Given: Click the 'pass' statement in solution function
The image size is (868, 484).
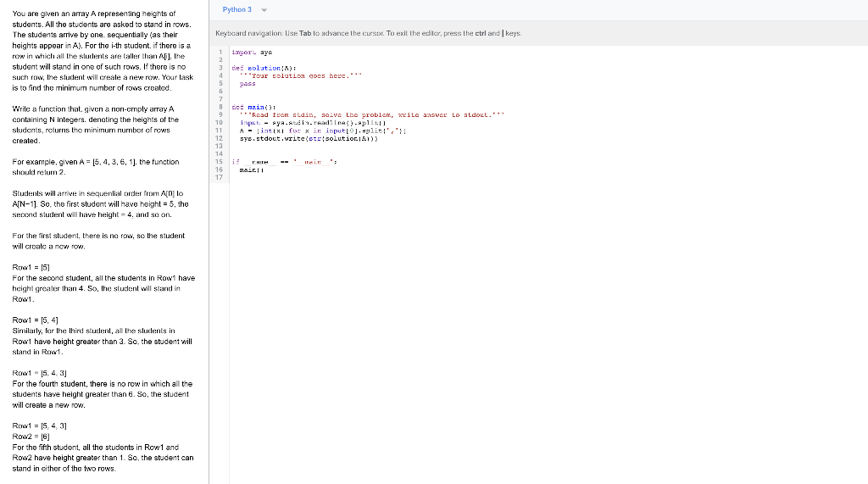Looking at the screenshot, I should [248, 84].
